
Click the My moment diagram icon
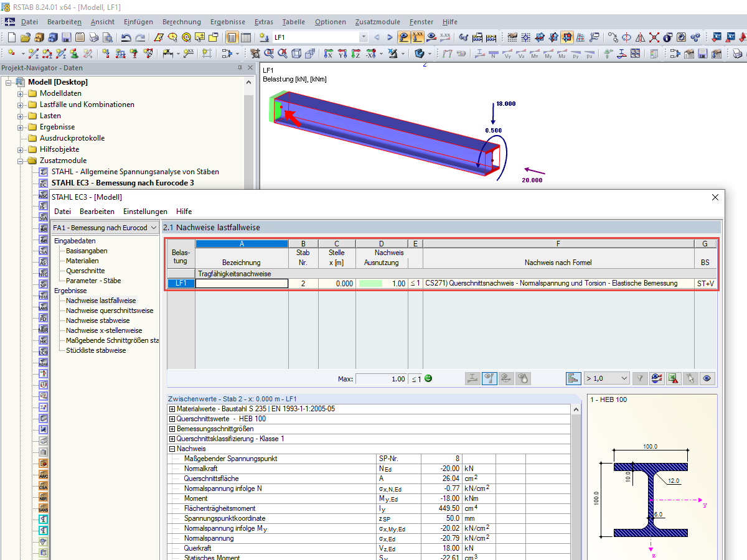pos(548,54)
